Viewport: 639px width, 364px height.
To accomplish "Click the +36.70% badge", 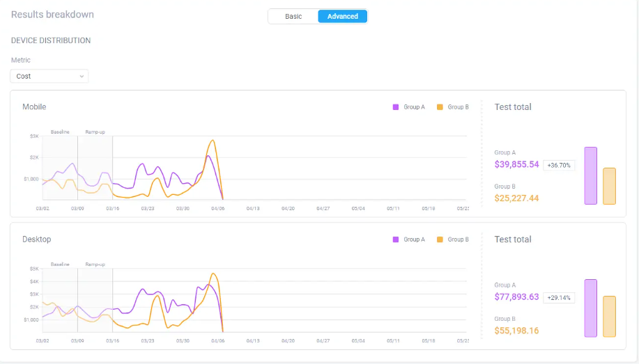I will tap(559, 166).
